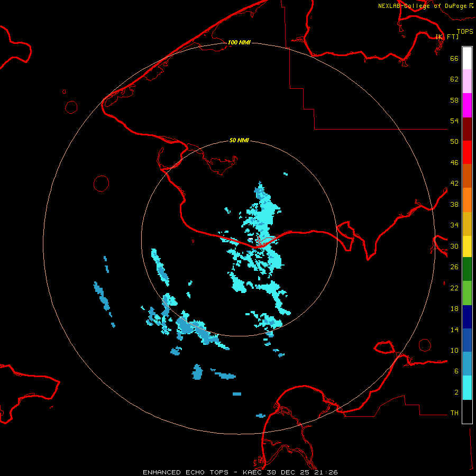
Task: Click the dark green swatch near 26
Action: (467, 269)
